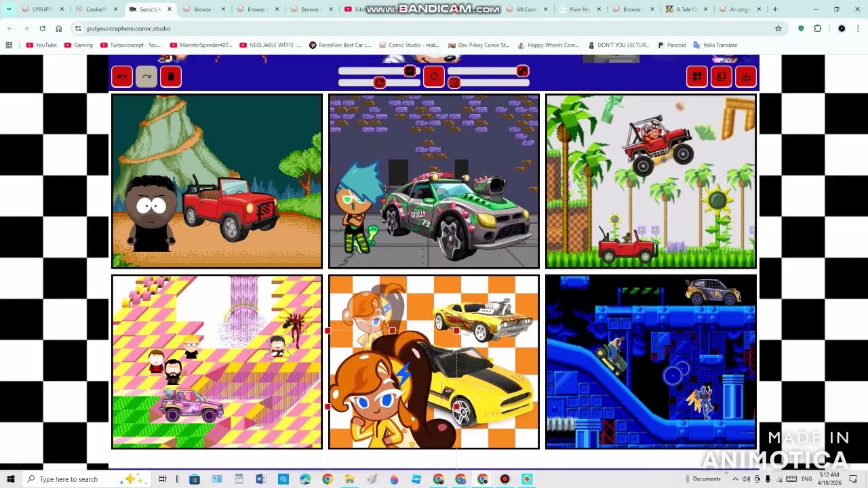Expand the tab search dropdown arrow

[9, 9]
